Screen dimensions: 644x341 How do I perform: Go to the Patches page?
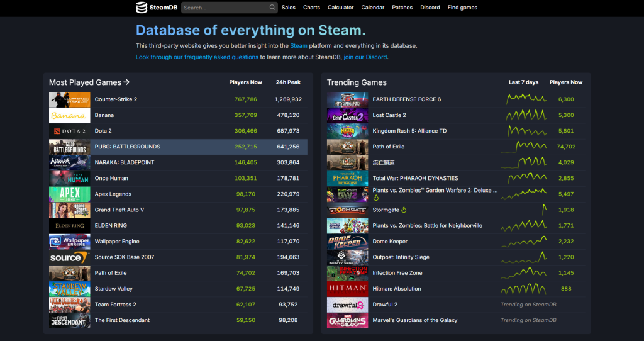pyautogui.click(x=402, y=8)
